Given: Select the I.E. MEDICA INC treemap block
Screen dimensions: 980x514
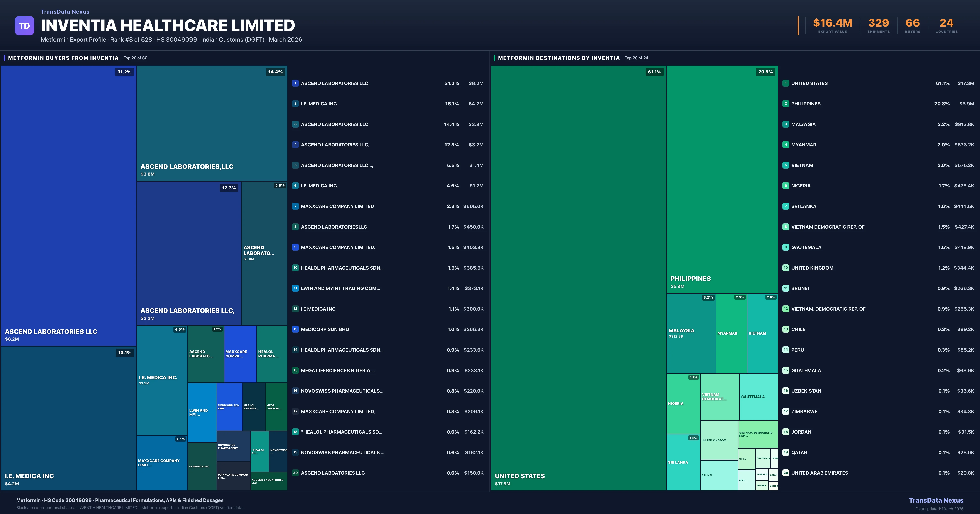Looking at the screenshot, I should coord(68,418).
